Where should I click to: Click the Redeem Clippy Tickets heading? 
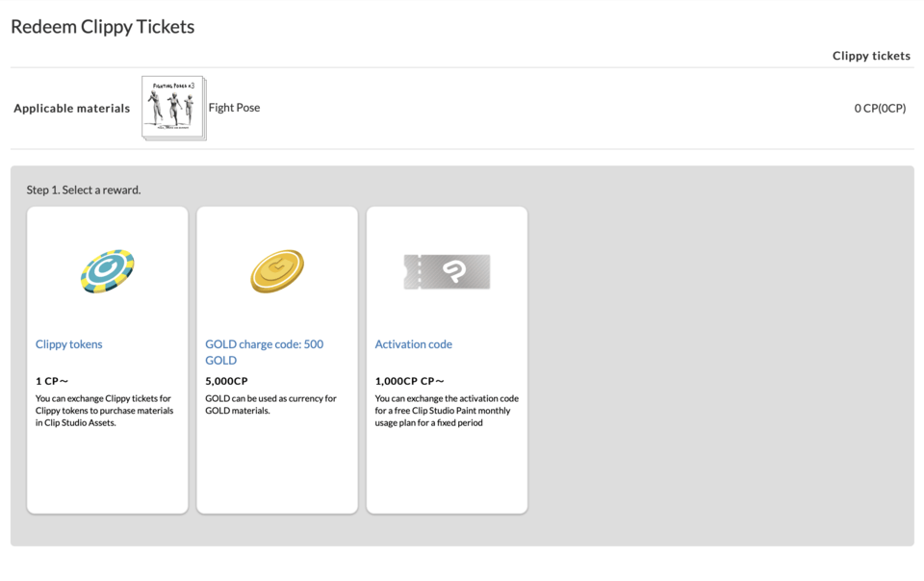point(103,27)
